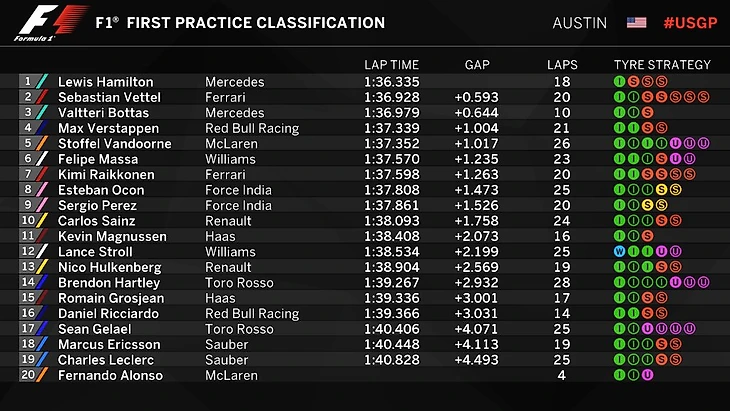The width and height of the screenshot is (730, 411).
Task: Select the GAP column header
Action: click(x=477, y=65)
